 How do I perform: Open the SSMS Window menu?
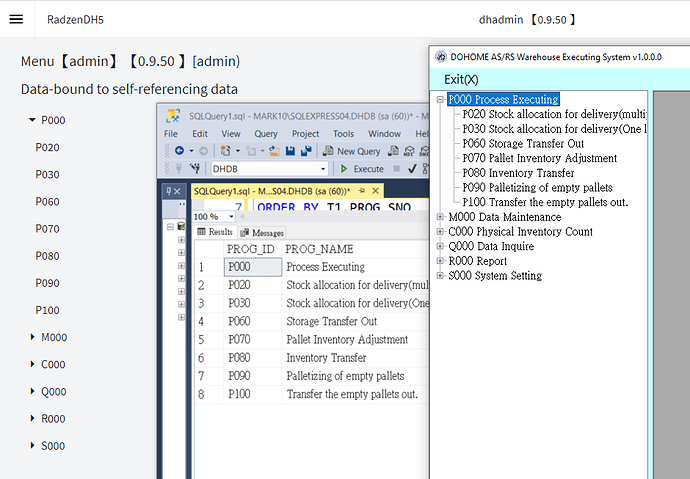pos(385,134)
